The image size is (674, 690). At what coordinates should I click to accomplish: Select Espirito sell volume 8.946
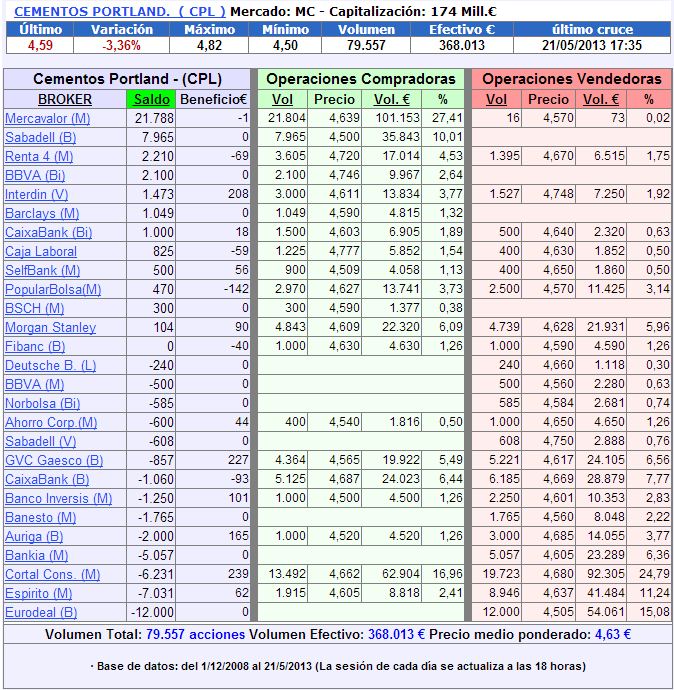point(504,593)
